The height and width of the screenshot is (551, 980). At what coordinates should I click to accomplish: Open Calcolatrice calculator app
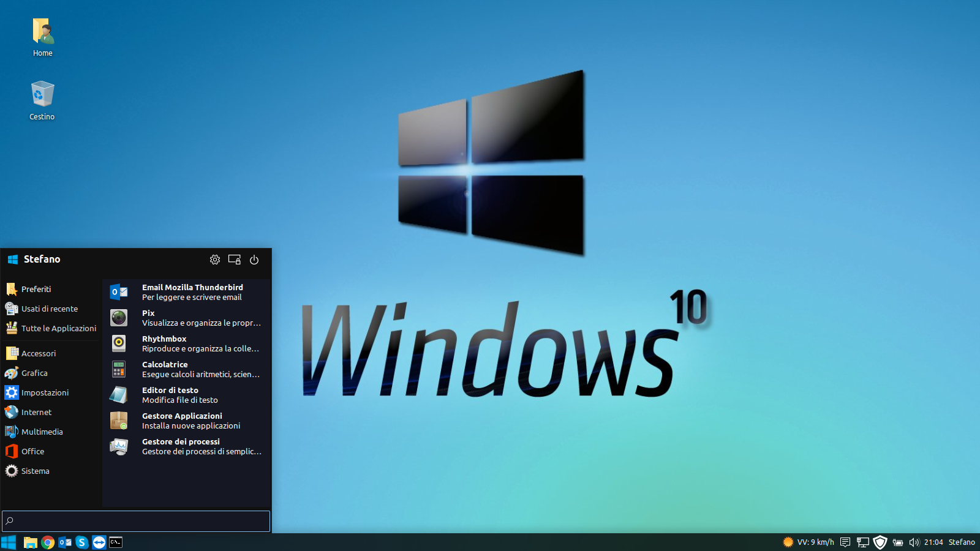186,369
